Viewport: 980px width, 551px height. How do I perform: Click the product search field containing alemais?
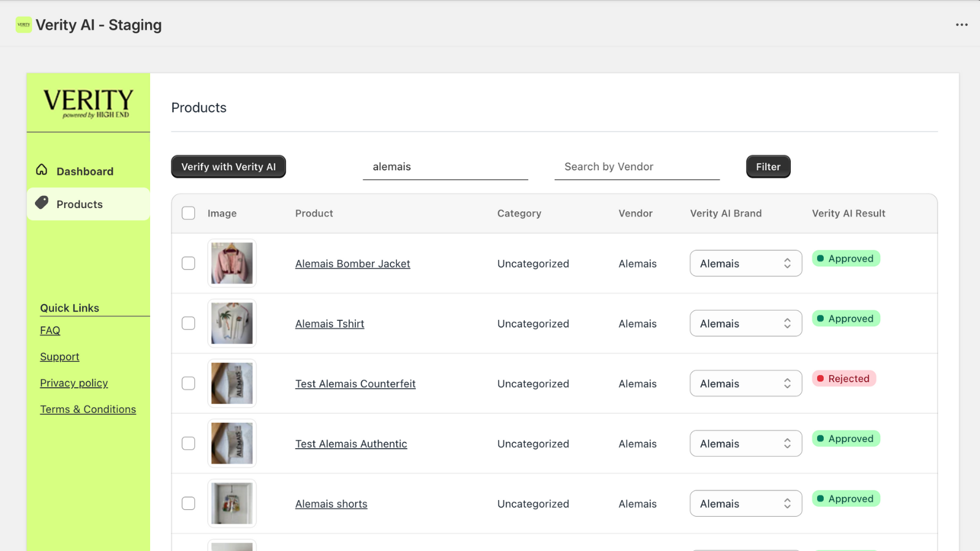(445, 167)
